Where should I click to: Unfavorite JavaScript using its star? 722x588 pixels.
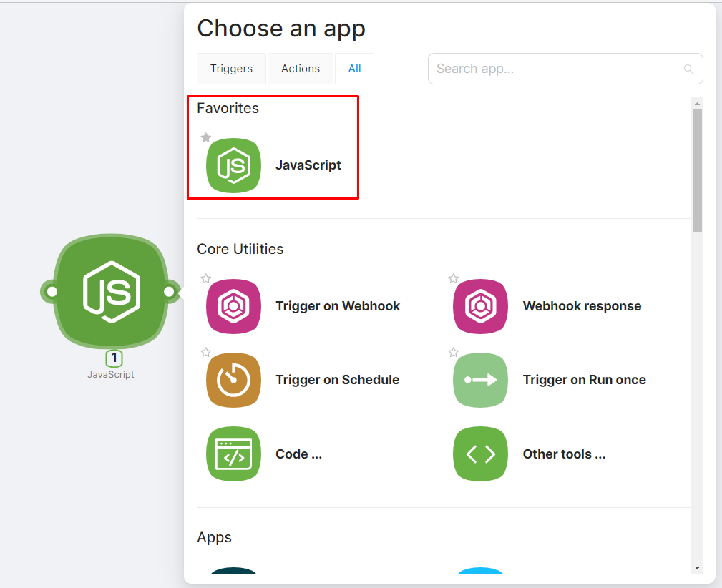pyautogui.click(x=206, y=137)
